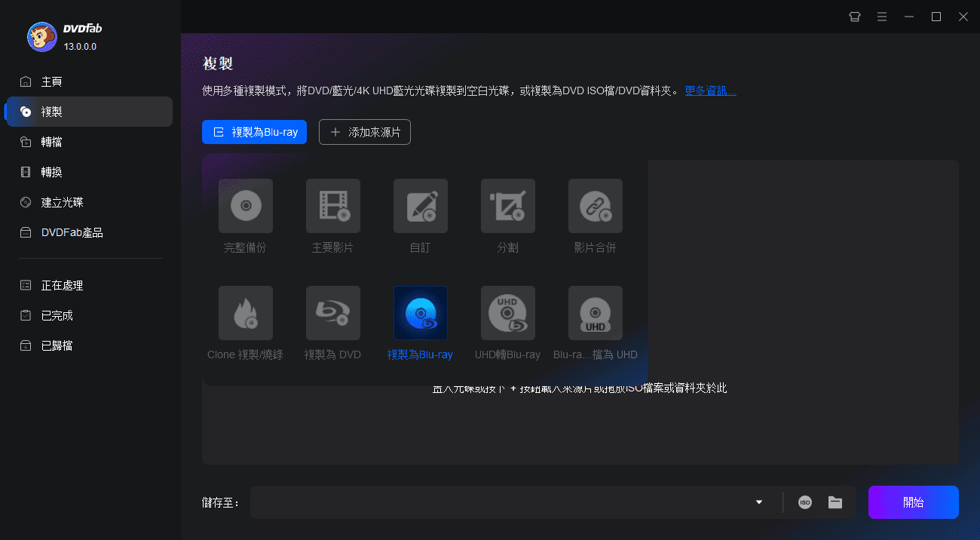Select the 完整備份 full disc mode icon
The height and width of the screenshot is (540, 980).
click(x=246, y=206)
